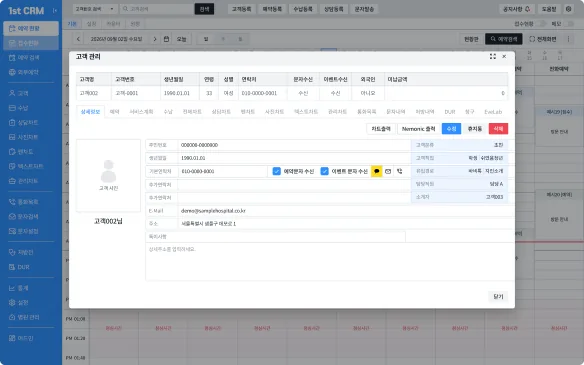Click the 오늘 today button
The width and height of the screenshot is (584, 365).
pos(181,39)
